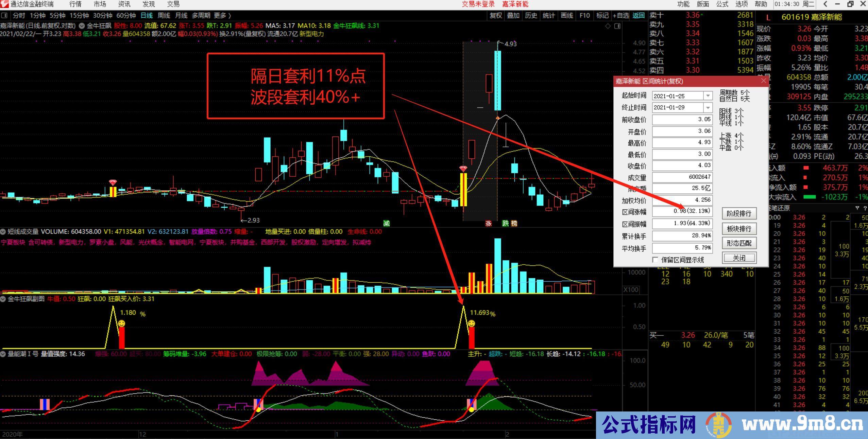This screenshot has height=439, width=868.
Task: Click the 画线 toolbar button
Action: tap(566, 16)
